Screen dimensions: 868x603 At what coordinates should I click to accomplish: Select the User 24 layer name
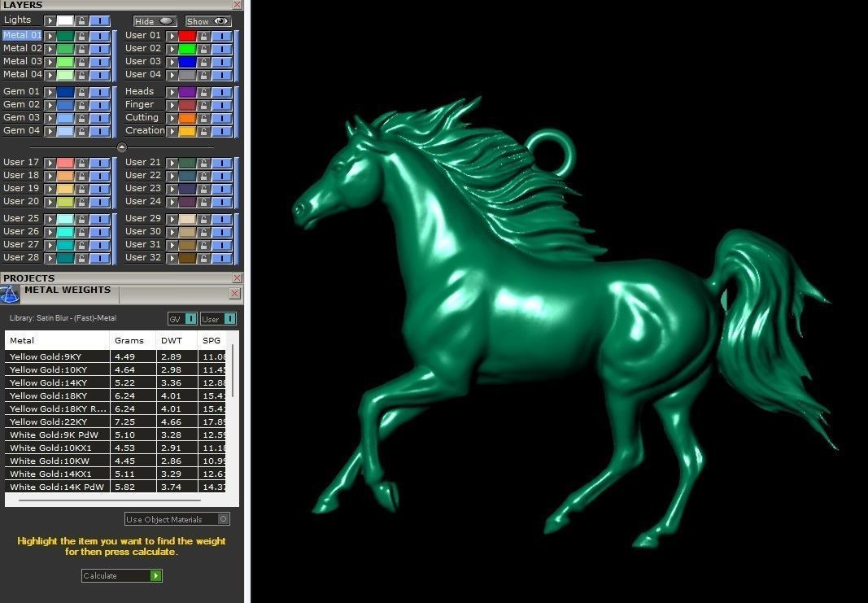tap(143, 202)
